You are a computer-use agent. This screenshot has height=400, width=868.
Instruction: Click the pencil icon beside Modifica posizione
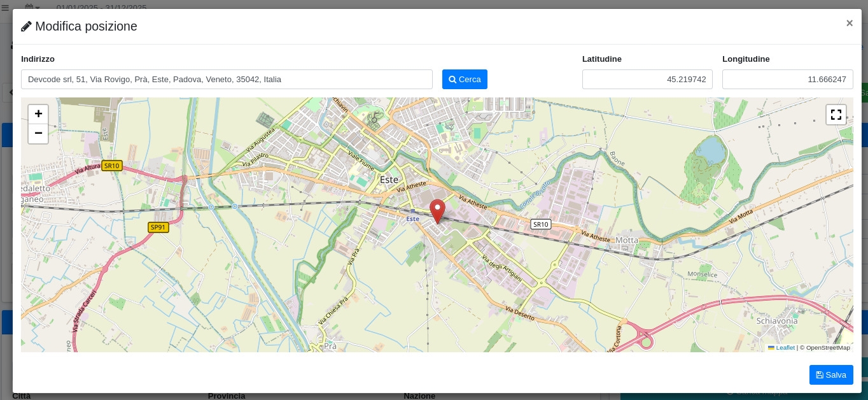pyautogui.click(x=26, y=27)
